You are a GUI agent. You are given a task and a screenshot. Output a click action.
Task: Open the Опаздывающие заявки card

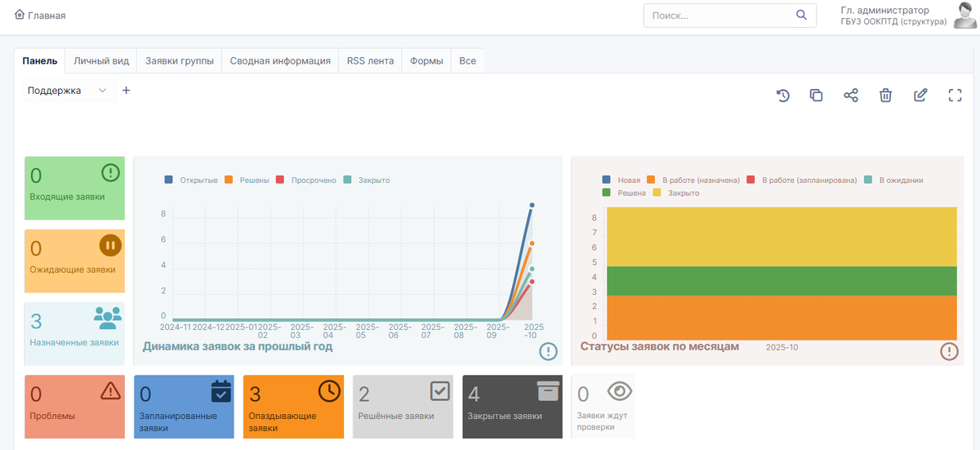coord(293,407)
